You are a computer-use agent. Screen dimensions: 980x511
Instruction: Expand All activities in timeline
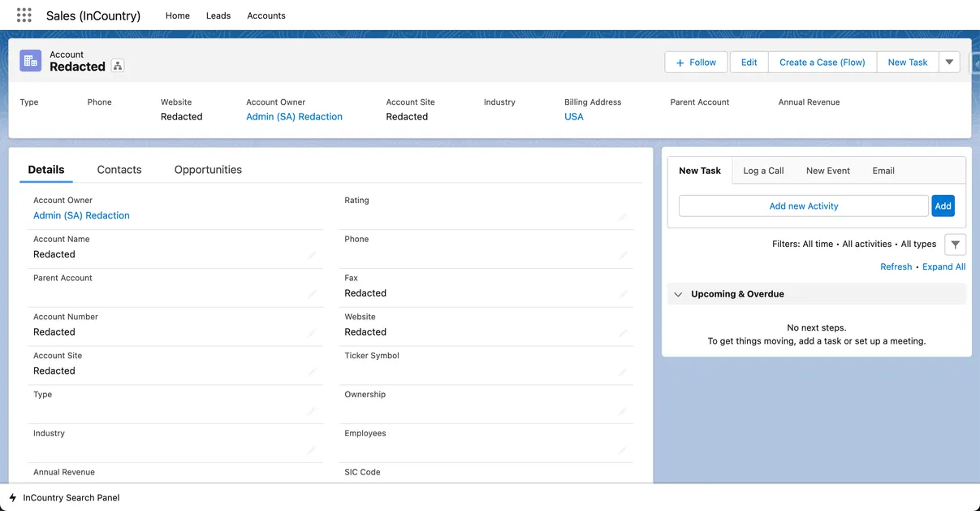(943, 266)
